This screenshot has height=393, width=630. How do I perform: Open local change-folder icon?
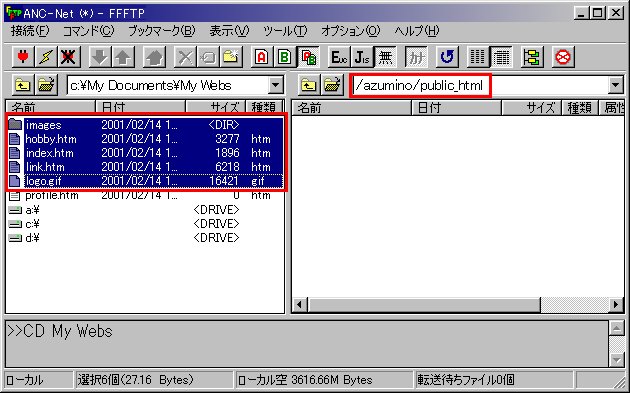click(47, 85)
